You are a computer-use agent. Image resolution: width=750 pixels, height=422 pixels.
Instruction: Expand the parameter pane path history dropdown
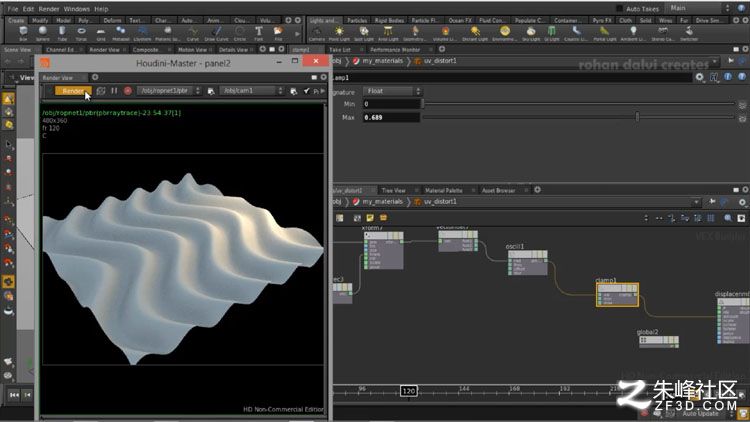coord(715,61)
